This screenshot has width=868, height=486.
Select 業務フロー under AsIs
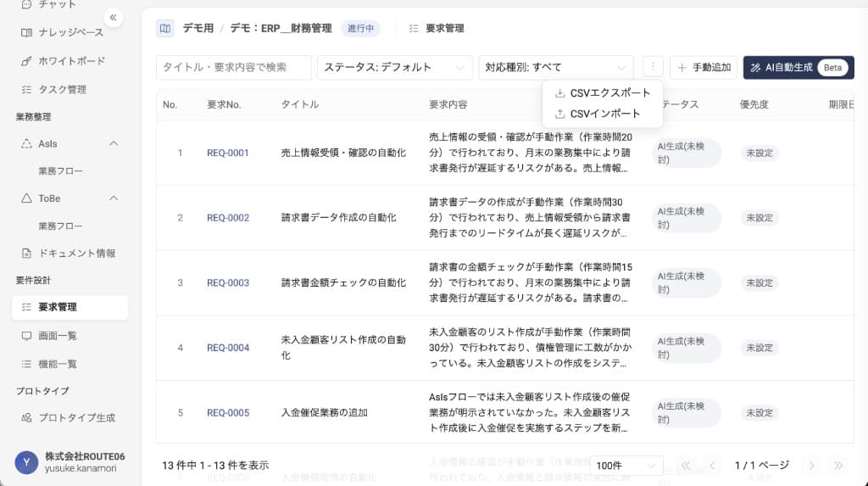(x=60, y=171)
